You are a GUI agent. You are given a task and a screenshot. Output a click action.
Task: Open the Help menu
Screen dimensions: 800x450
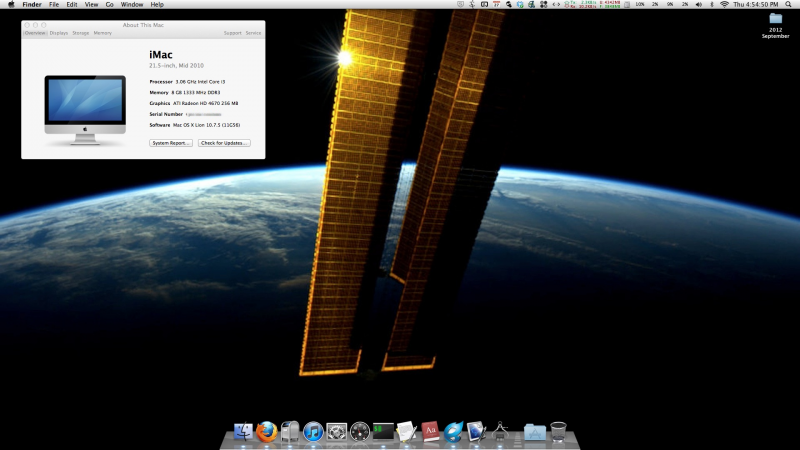point(157,4)
